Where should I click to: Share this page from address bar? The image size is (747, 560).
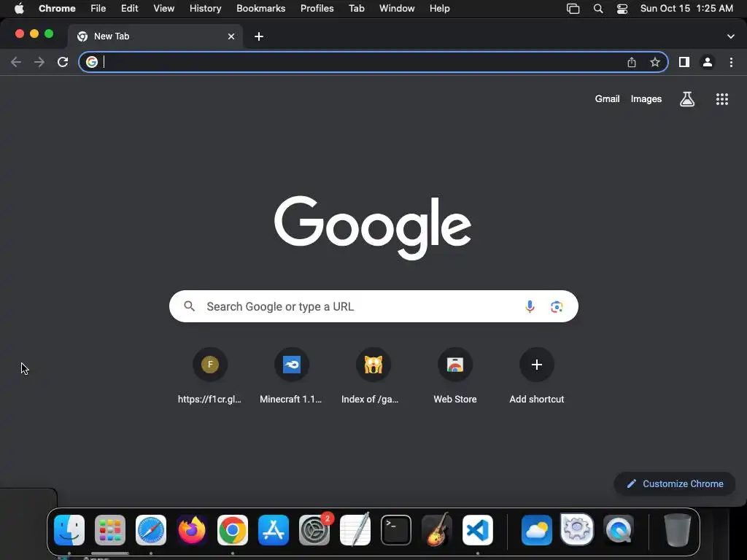pyautogui.click(x=632, y=62)
